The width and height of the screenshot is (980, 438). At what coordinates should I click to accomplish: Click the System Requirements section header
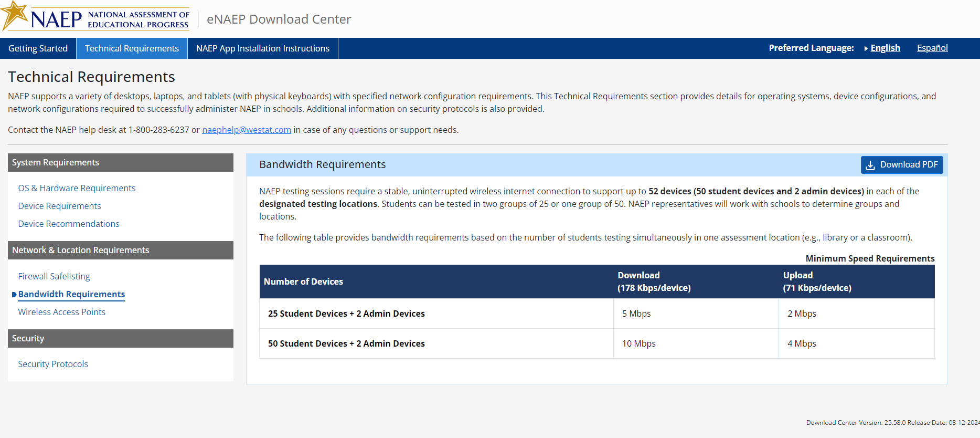point(121,163)
